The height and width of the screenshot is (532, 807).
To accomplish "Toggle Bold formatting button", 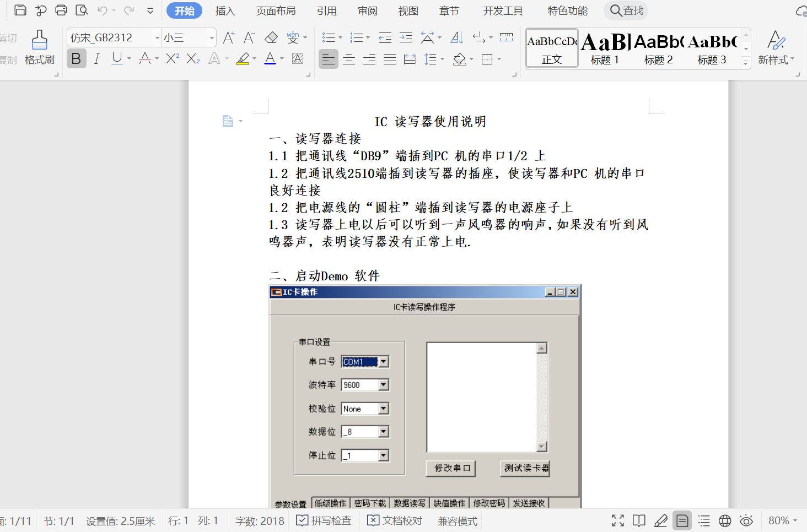I will 77,58.
